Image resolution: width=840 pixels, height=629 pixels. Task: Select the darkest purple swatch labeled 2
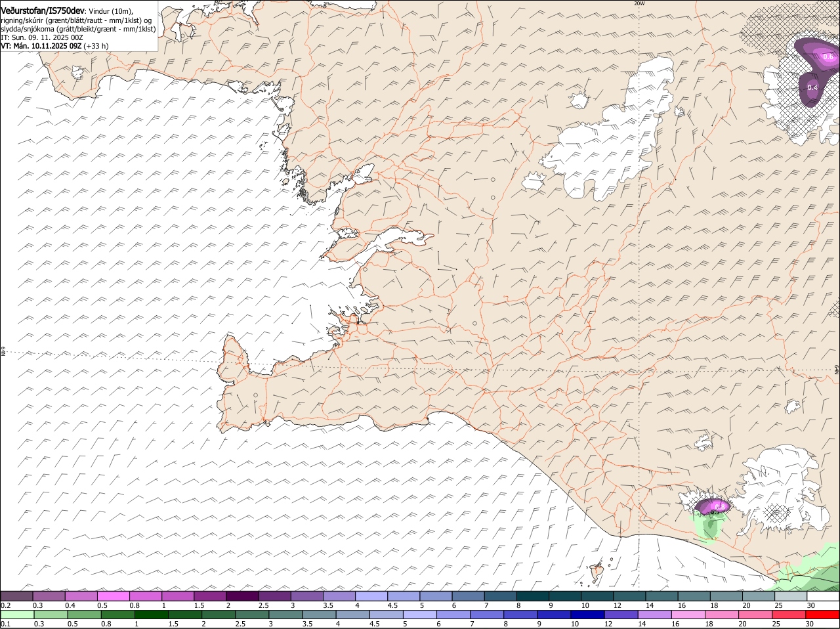tap(242, 596)
